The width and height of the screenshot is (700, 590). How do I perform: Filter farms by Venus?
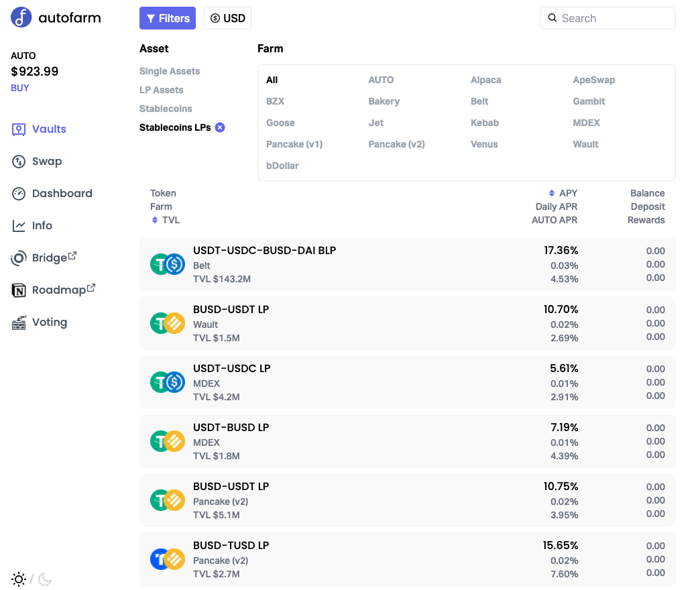(x=484, y=144)
